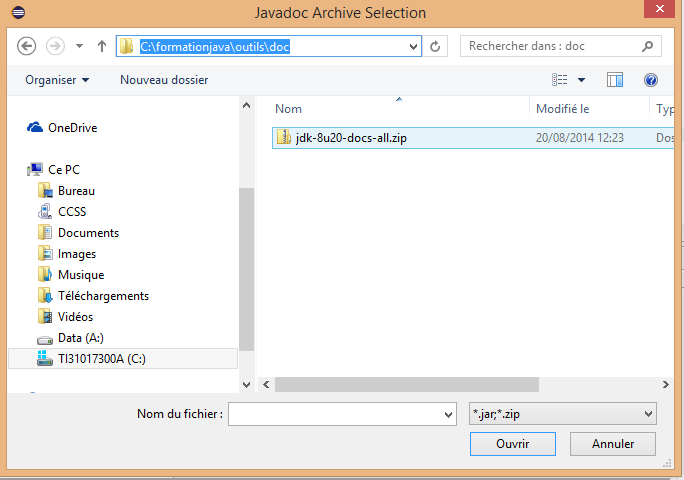The height and width of the screenshot is (480, 684).
Task: Click the Forward navigation arrow
Action: pos(55,46)
